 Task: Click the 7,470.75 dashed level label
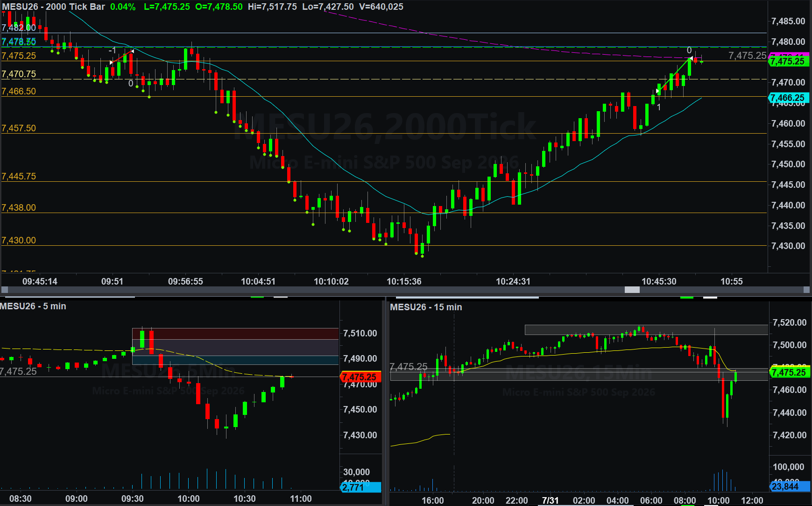(x=19, y=74)
